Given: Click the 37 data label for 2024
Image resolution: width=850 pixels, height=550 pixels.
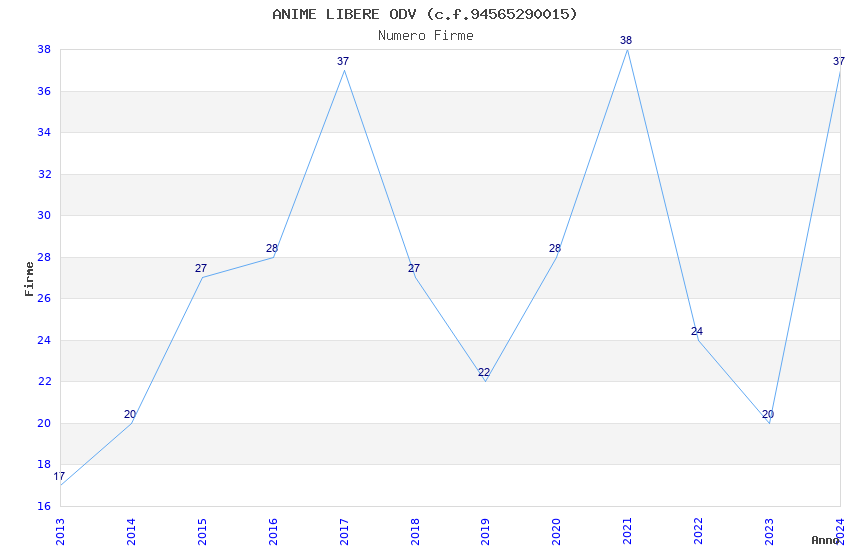Looking at the screenshot, I should coord(839,62).
